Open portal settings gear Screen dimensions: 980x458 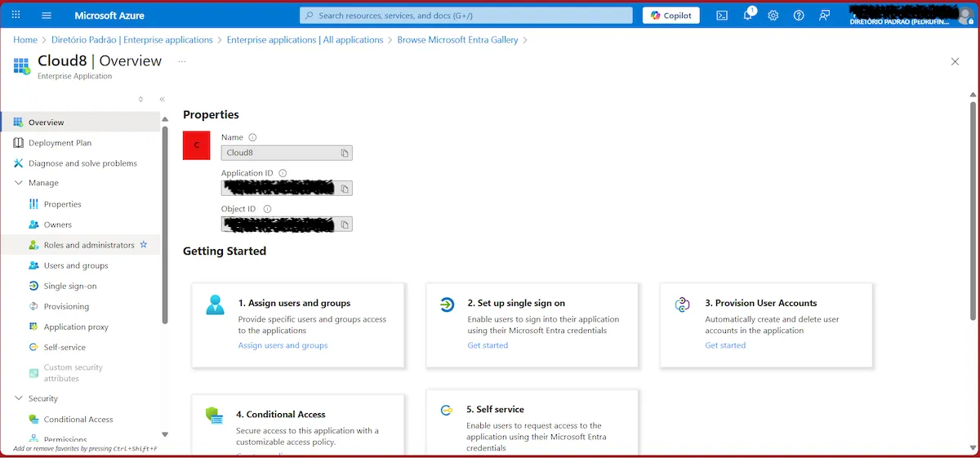tap(773, 16)
